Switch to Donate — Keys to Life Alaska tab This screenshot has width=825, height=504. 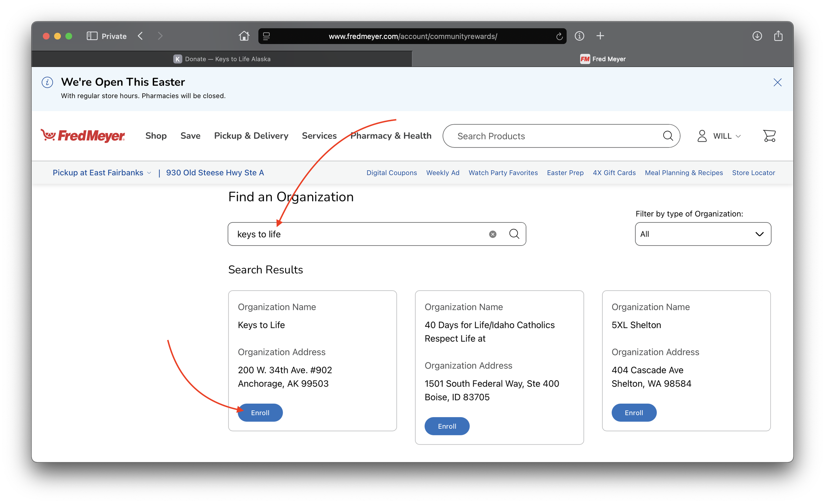coord(222,59)
